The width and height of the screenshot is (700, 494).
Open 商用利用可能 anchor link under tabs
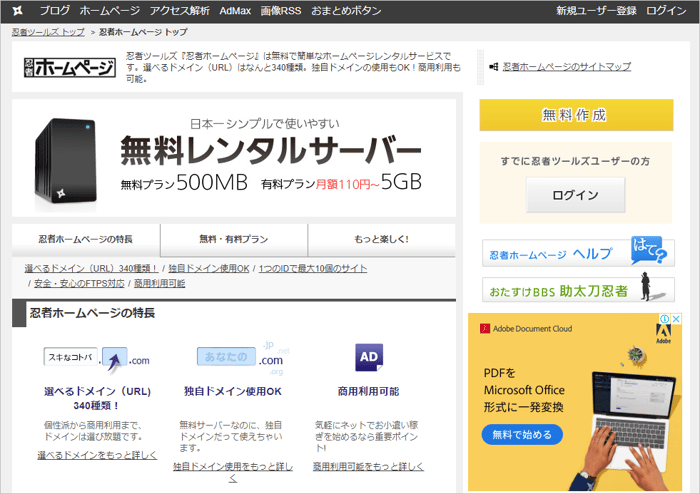click(x=159, y=283)
